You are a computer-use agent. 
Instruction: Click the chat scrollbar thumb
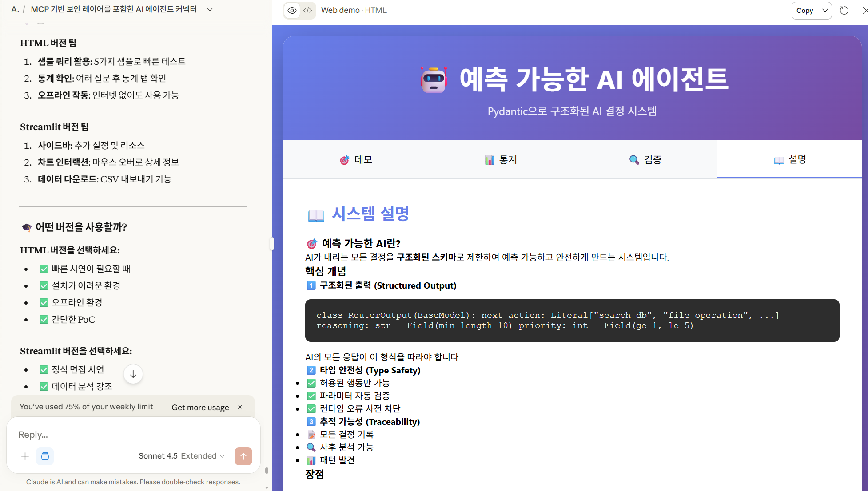pyautogui.click(x=267, y=470)
